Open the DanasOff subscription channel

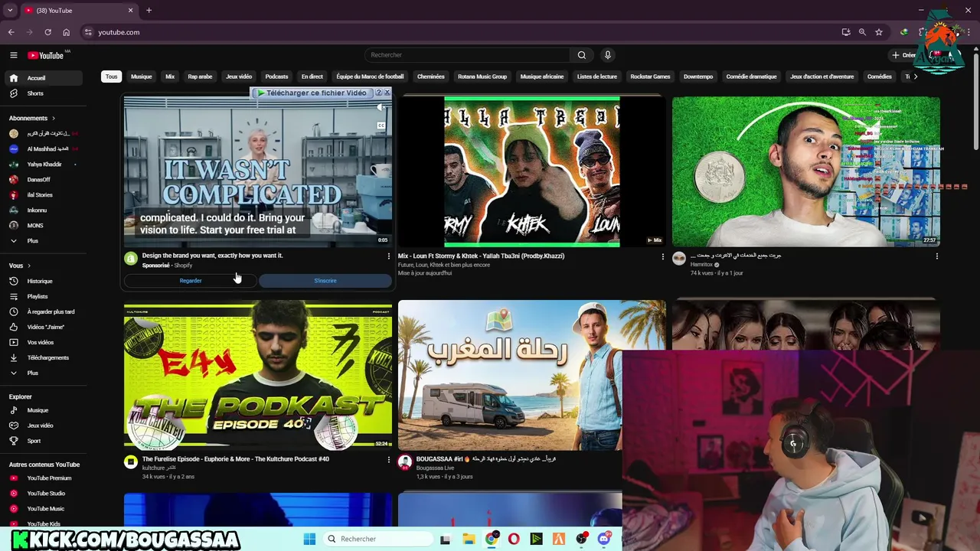point(43,179)
